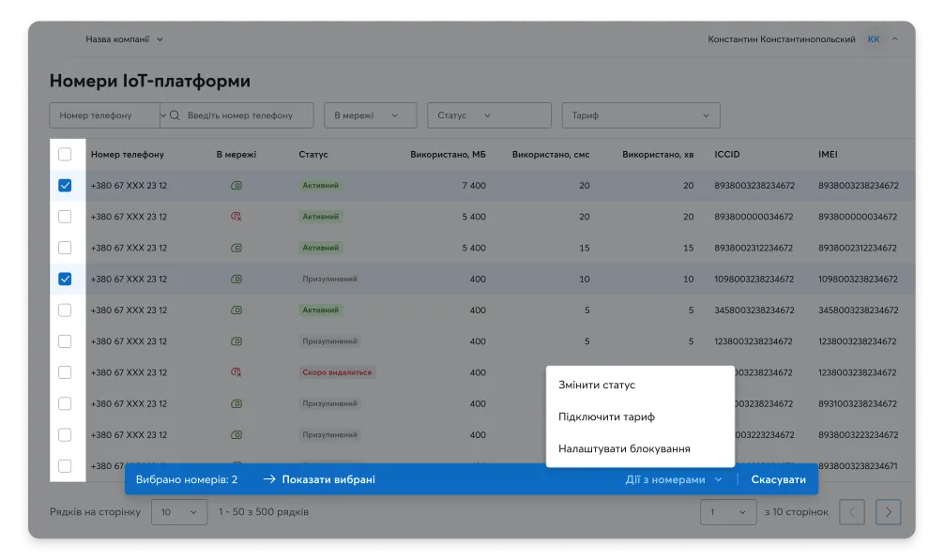Viewport: 944px width, 560px height.
Task: Click the offline icon in the row with ICCID 893800000034672
Action: 236,217
